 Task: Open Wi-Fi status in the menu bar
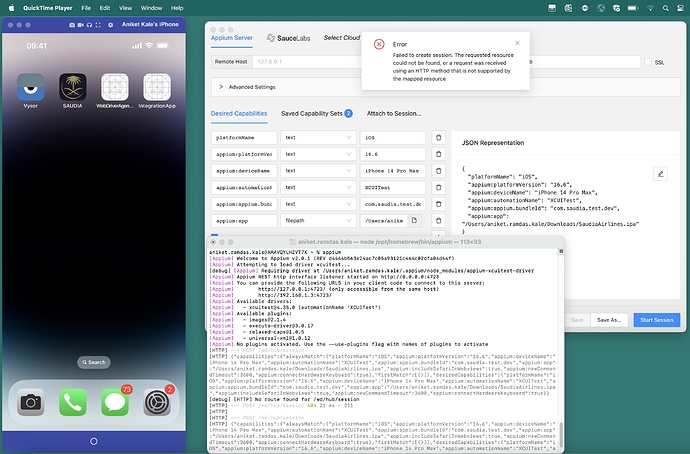coord(650,8)
